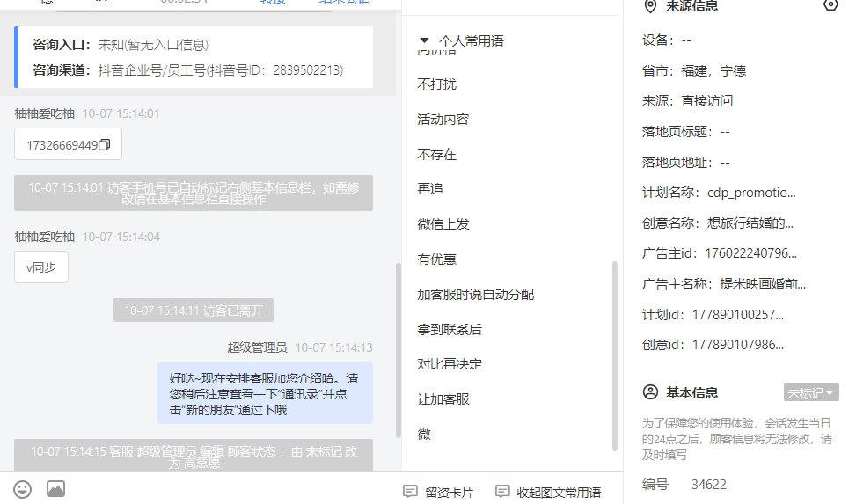
Task: Select the 微 quick phrase
Action: 424,435
